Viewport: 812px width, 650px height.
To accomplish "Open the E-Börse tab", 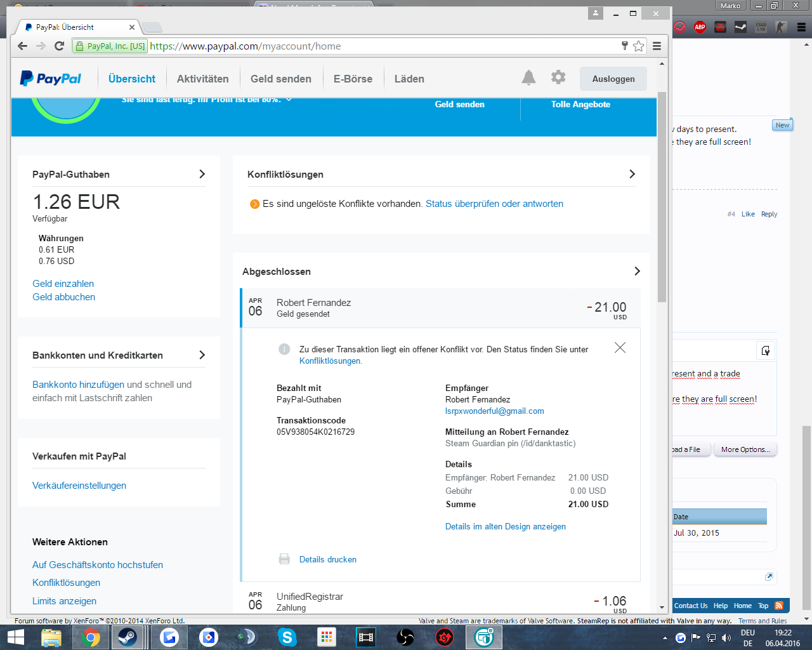I will click(353, 79).
